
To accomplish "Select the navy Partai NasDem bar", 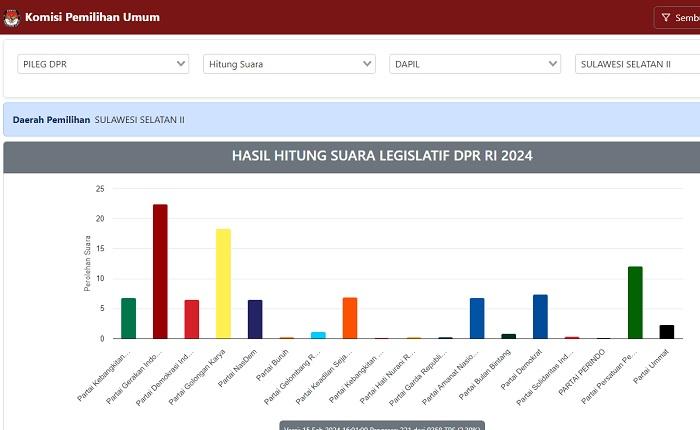I will tap(255, 319).
